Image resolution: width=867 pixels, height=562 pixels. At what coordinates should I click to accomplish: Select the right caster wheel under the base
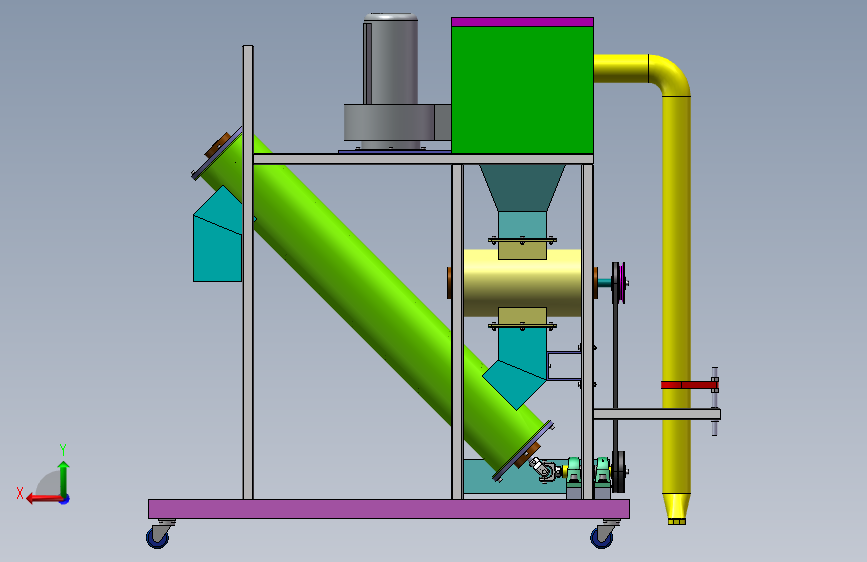point(604,534)
